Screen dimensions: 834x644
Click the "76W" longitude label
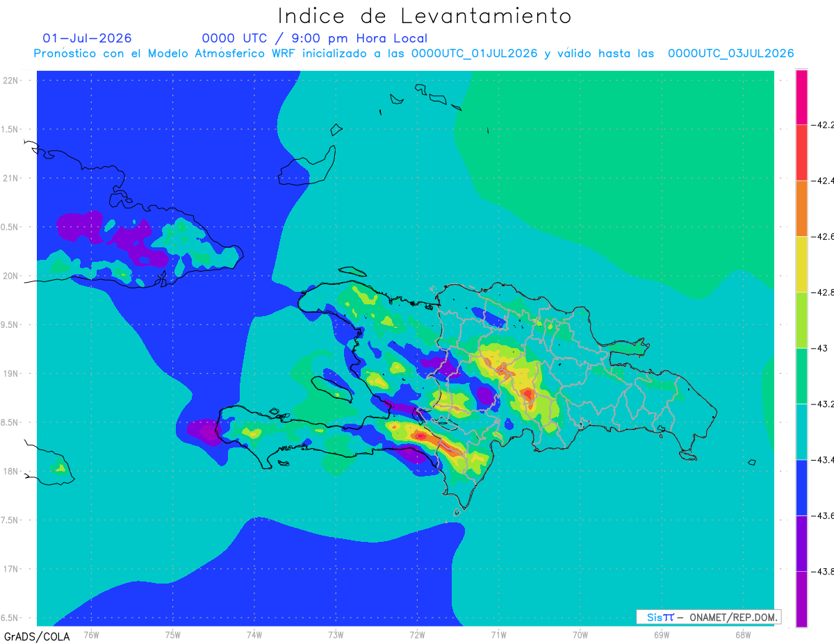91,635
